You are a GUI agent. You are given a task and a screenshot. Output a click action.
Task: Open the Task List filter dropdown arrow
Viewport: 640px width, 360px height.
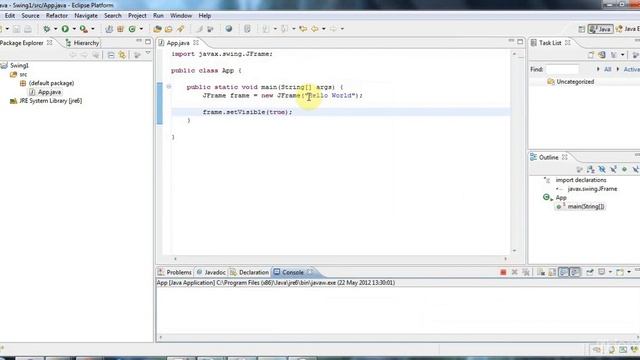click(622, 55)
